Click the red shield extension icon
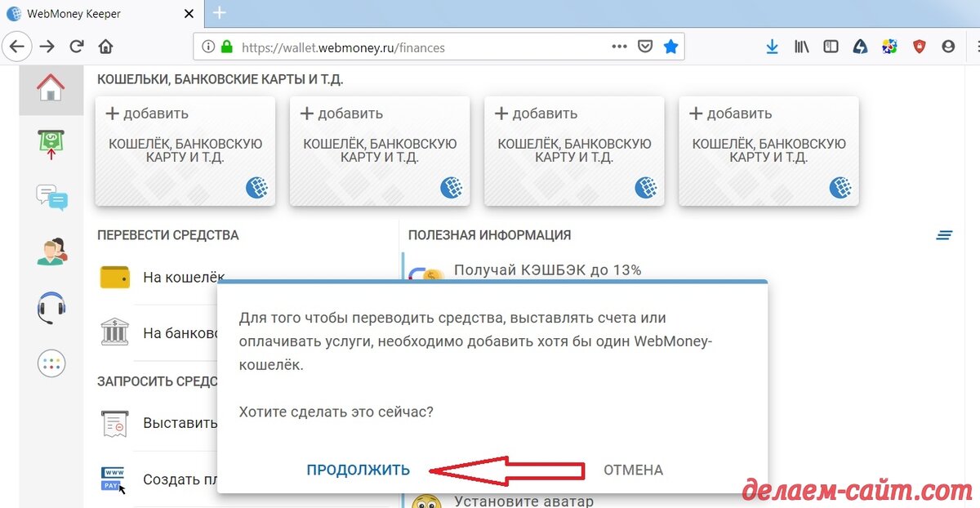 pyautogui.click(x=919, y=47)
